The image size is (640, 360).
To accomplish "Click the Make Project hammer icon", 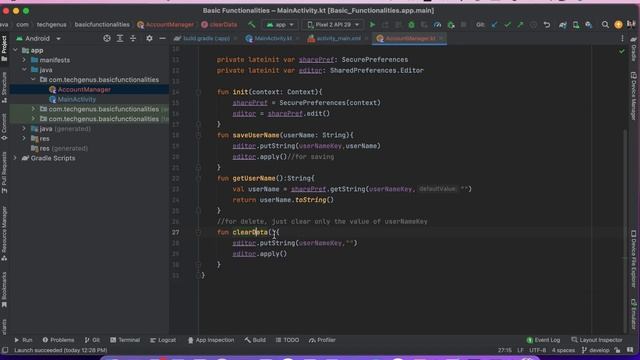I will (x=251, y=24).
